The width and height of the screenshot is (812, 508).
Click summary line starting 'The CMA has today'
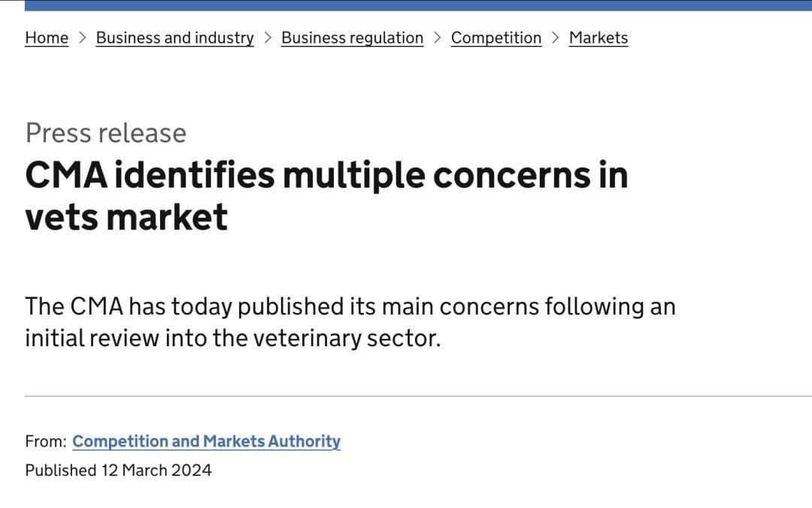tap(350, 306)
